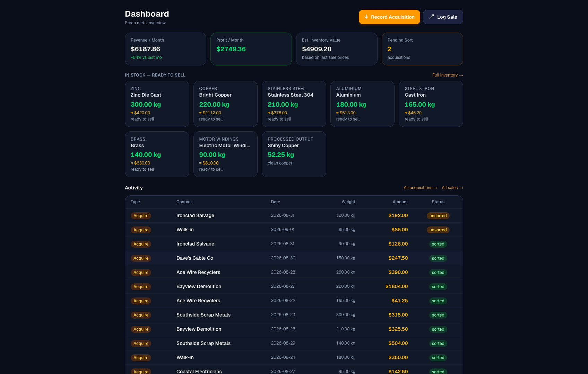Select the Cast Iron stock card
The height and width of the screenshot is (374, 588).
(x=431, y=104)
